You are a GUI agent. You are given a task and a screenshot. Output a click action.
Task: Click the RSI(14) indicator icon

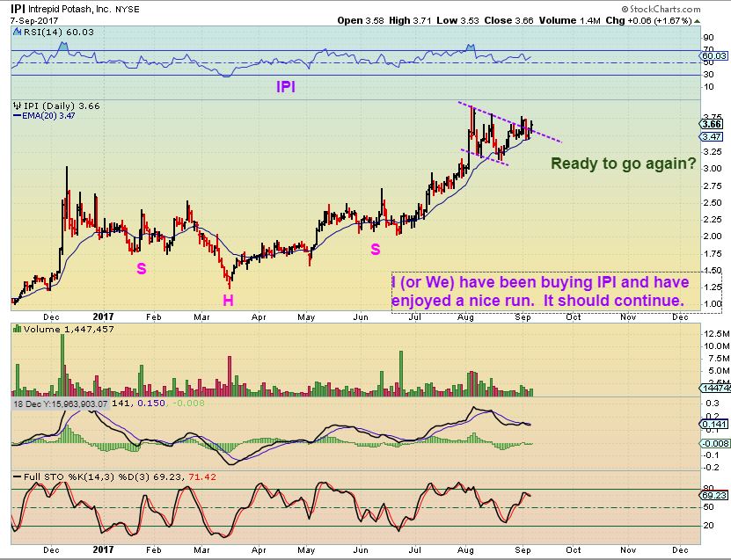(18, 33)
